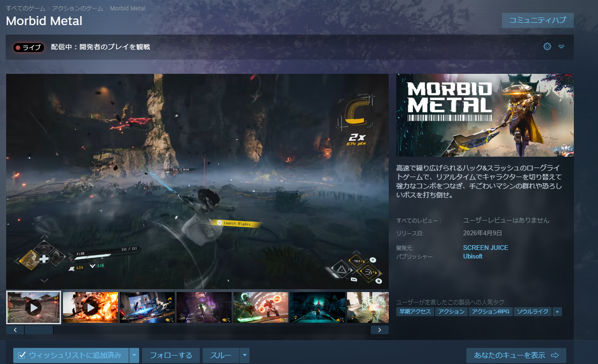Select the 早期アクセス tag

tap(415, 311)
